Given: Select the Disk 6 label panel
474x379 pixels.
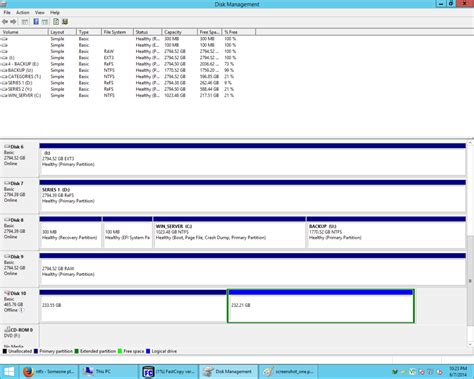Looking at the screenshot, I should 19,159.
